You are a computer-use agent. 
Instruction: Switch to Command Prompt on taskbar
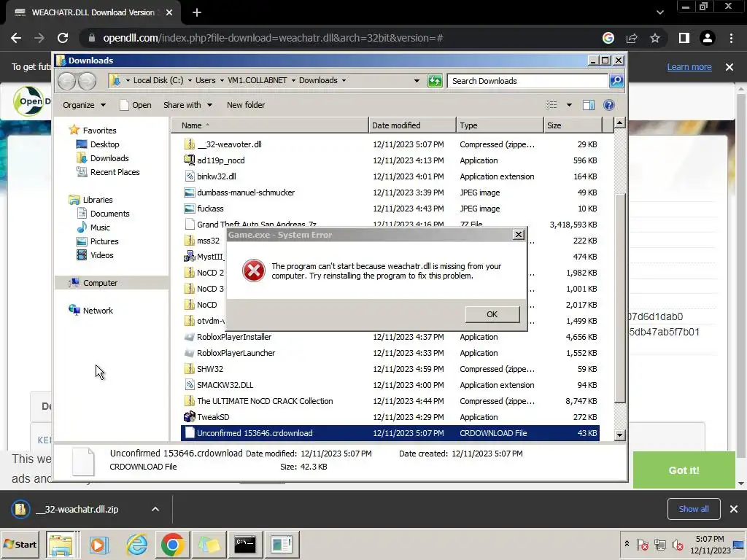click(x=245, y=544)
